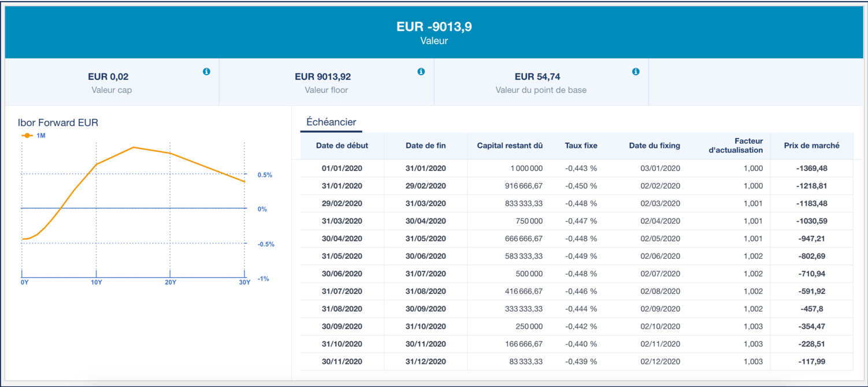This screenshot has width=868, height=387.
Task: Click the 10Y marker on chart axis
Action: [x=96, y=282]
